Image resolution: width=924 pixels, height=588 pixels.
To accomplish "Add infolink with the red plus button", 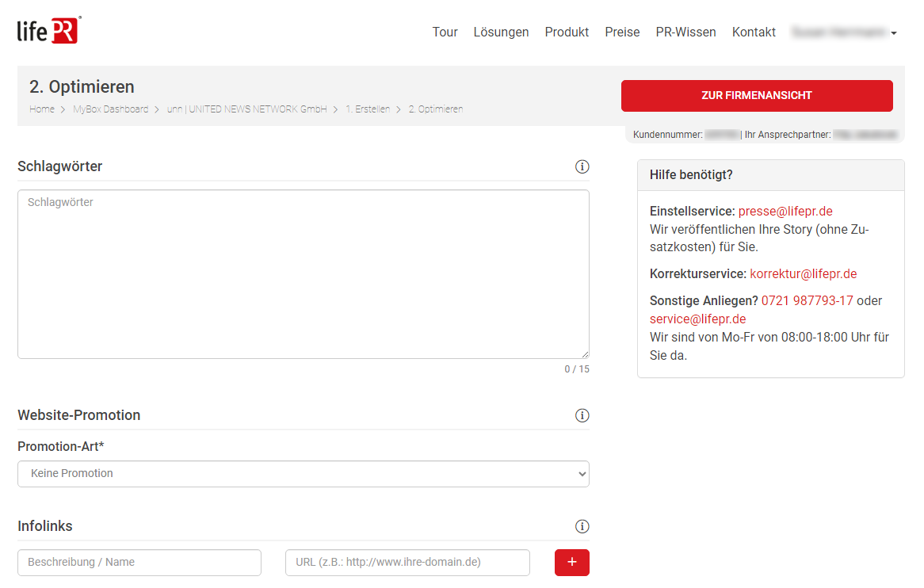I will pyautogui.click(x=571, y=562).
